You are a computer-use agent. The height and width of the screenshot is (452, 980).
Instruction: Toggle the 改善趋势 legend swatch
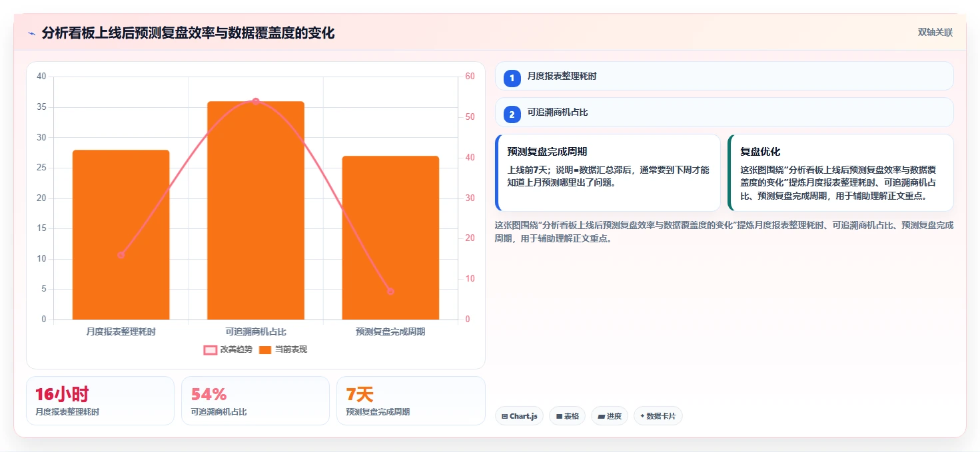[x=210, y=349]
